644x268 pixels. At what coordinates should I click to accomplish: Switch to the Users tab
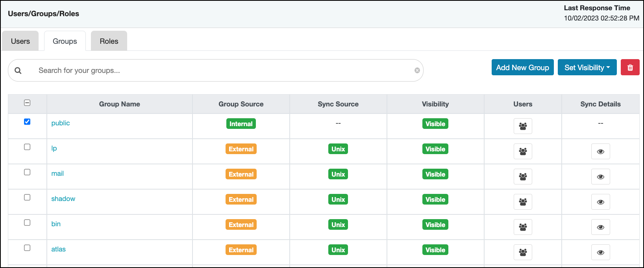point(20,41)
